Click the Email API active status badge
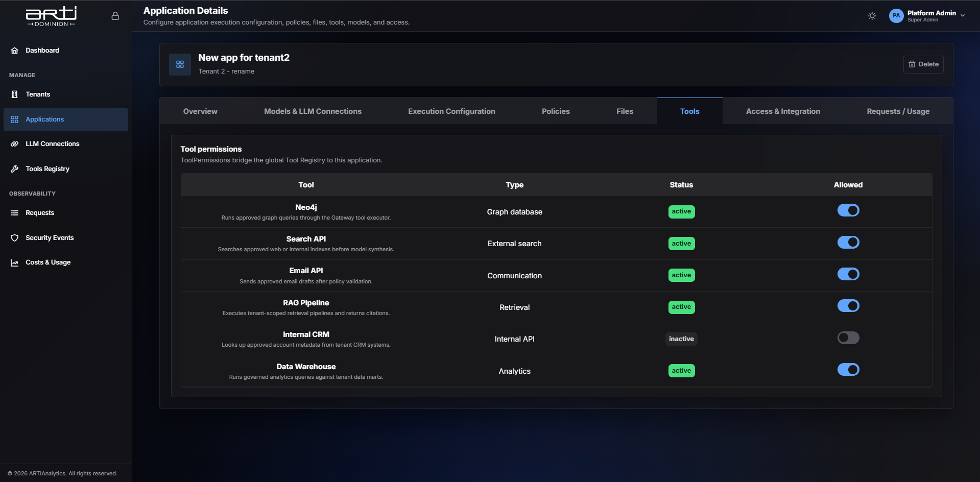This screenshot has height=482, width=980. pos(681,275)
